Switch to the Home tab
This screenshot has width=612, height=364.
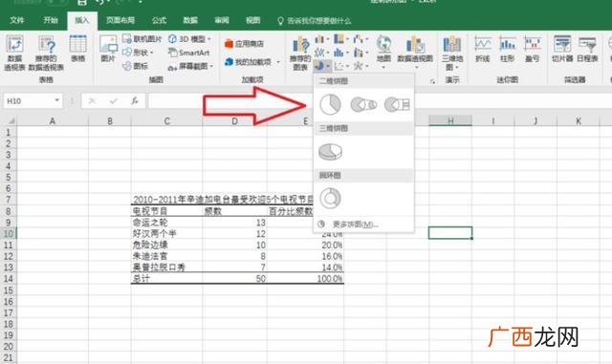51,20
